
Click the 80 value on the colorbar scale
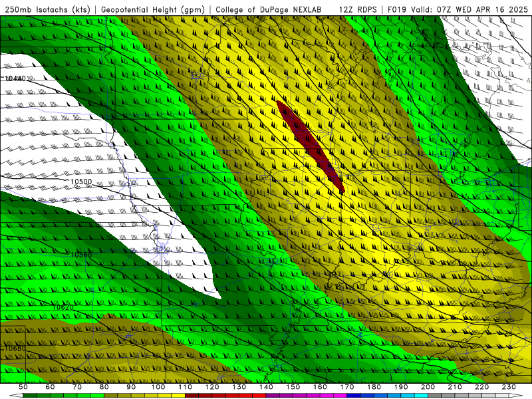tap(104, 387)
